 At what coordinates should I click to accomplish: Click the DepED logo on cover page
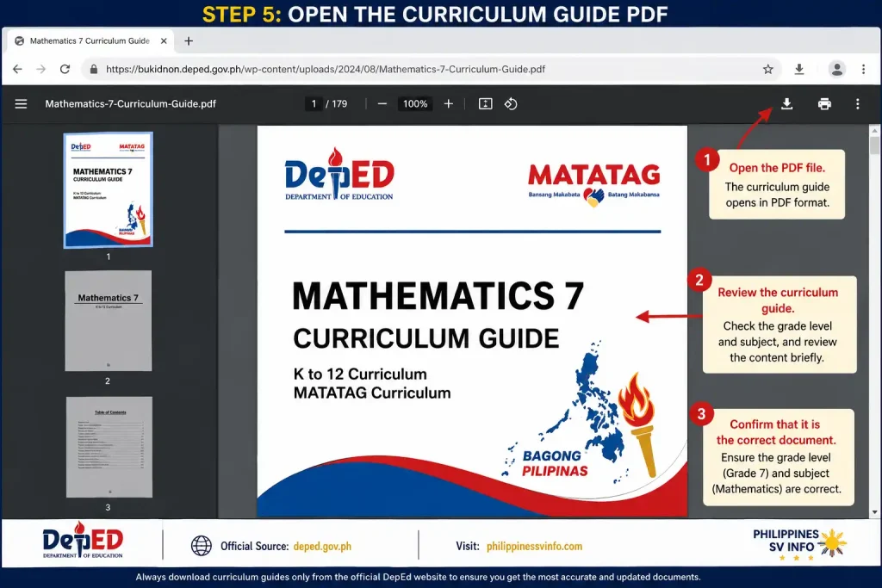[x=339, y=174]
